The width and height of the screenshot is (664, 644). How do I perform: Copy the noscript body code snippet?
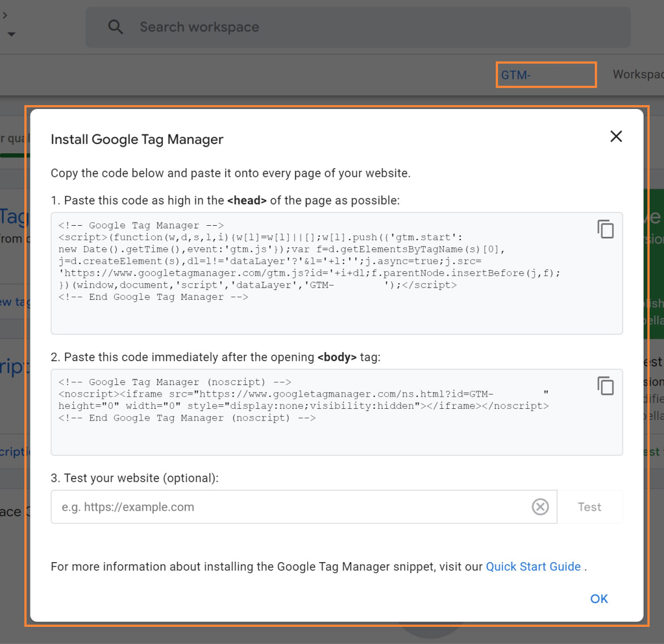click(605, 386)
